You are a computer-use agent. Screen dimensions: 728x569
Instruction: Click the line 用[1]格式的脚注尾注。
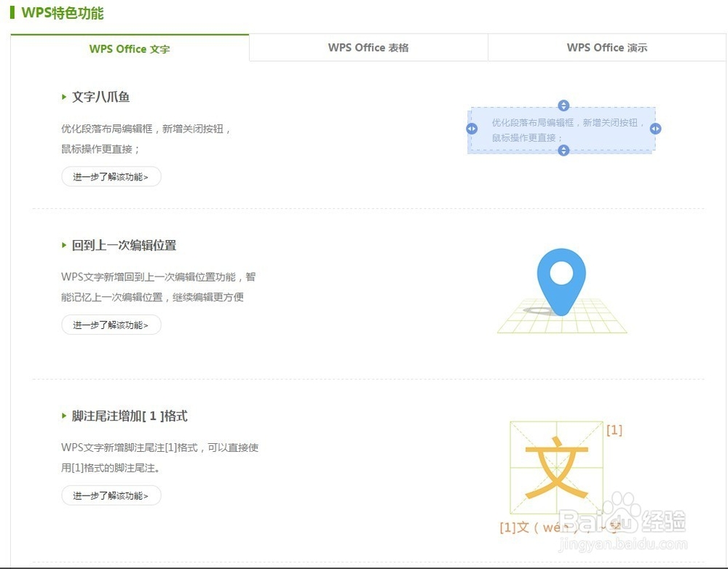(111, 468)
